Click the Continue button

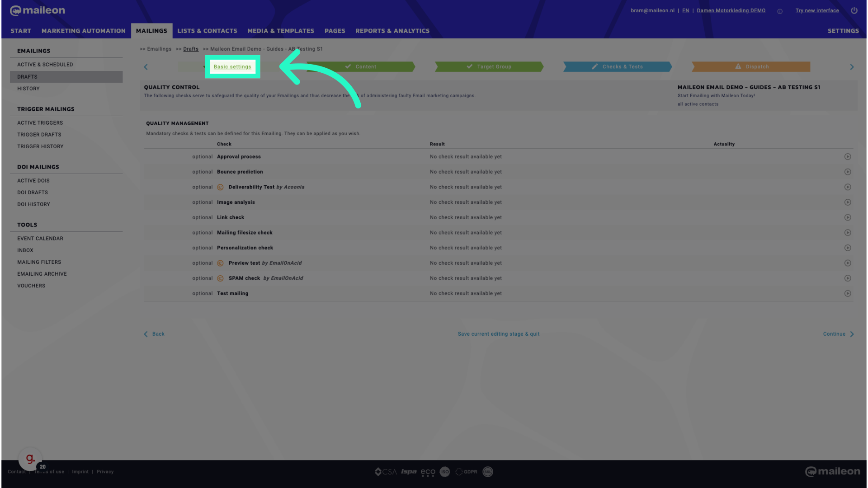click(834, 333)
